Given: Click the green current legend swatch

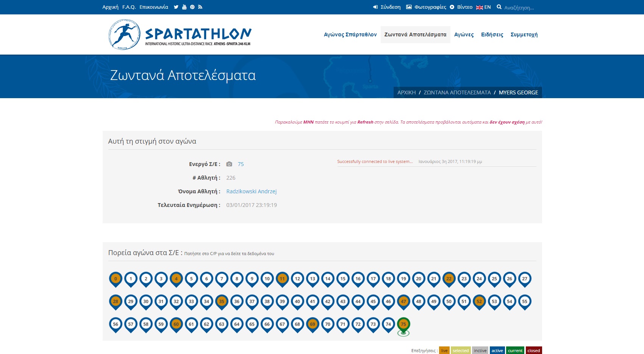Looking at the screenshot, I should coord(515,350).
